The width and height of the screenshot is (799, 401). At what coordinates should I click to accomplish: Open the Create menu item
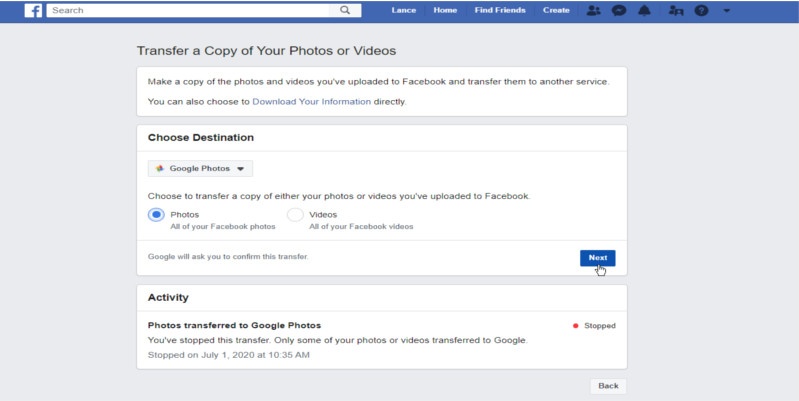tap(556, 10)
